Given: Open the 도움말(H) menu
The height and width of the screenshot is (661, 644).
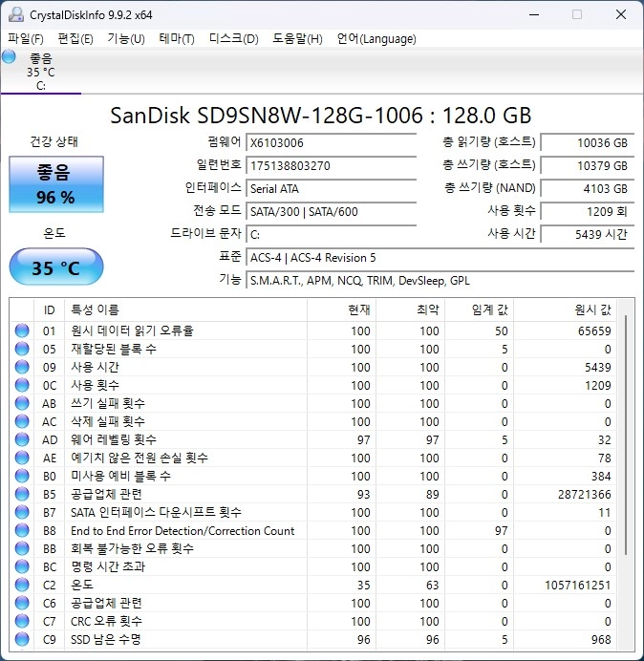Looking at the screenshot, I should pyautogui.click(x=297, y=39).
